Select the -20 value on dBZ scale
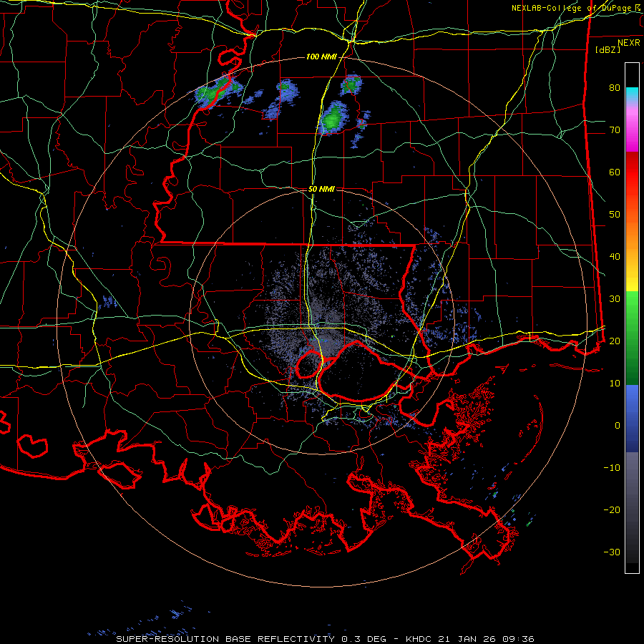Viewport: 644px width, 644px height. pyautogui.click(x=612, y=509)
